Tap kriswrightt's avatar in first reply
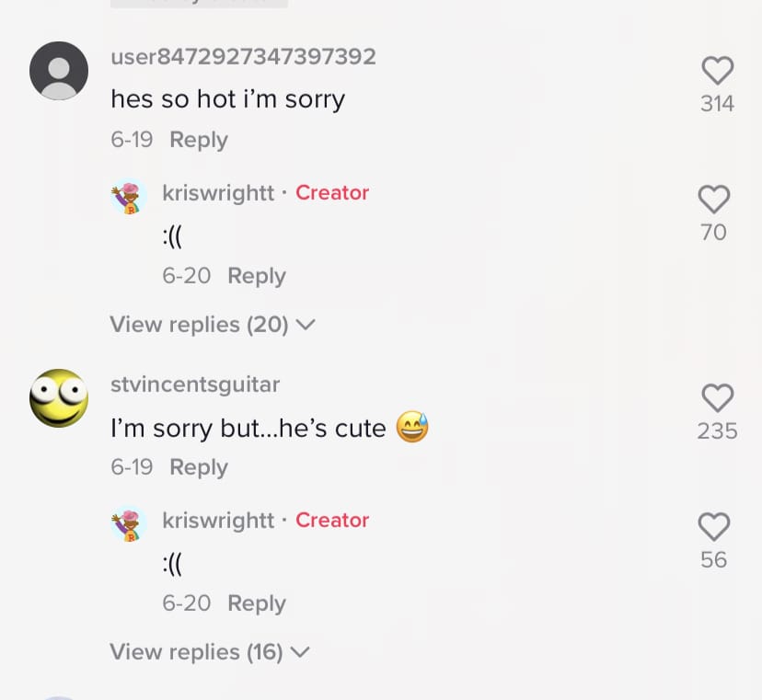The height and width of the screenshot is (700, 762). 129,196
